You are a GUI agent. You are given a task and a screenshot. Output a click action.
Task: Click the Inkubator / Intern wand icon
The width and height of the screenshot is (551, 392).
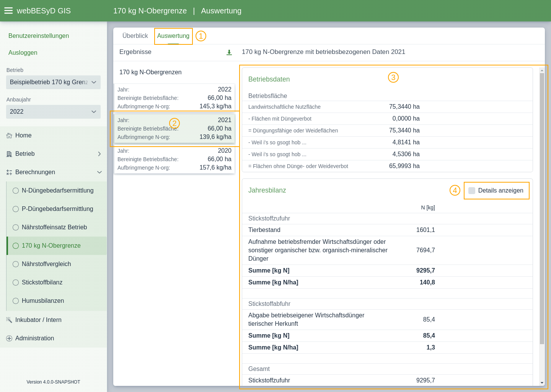pyautogui.click(x=9, y=320)
